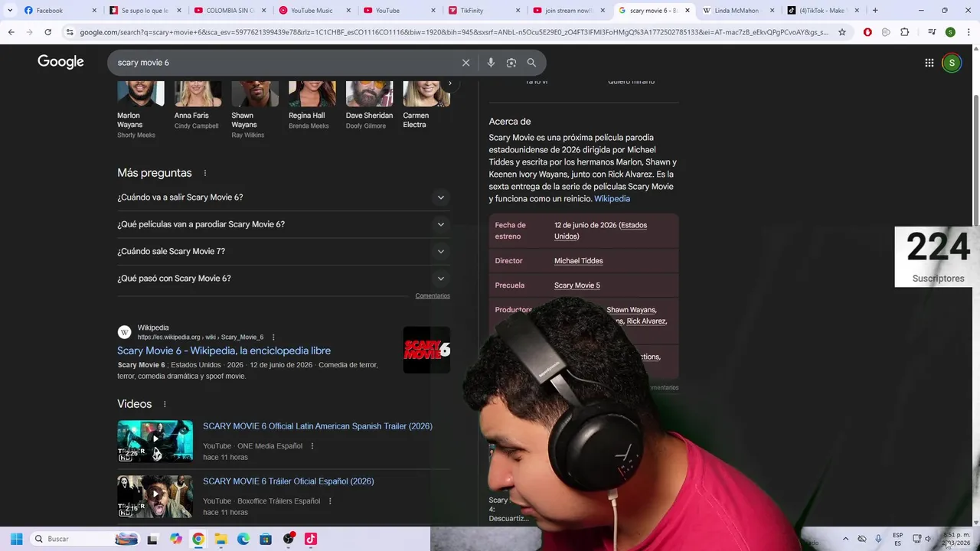This screenshot has width=980, height=551.
Task: Show hidden system tray icons
Action: pos(845,539)
